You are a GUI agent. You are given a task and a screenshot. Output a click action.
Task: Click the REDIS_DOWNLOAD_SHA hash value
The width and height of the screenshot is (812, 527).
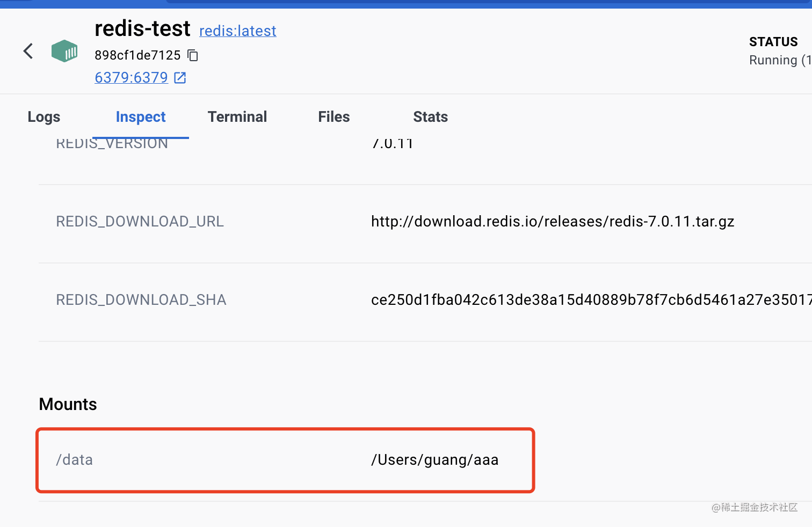coord(591,300)
